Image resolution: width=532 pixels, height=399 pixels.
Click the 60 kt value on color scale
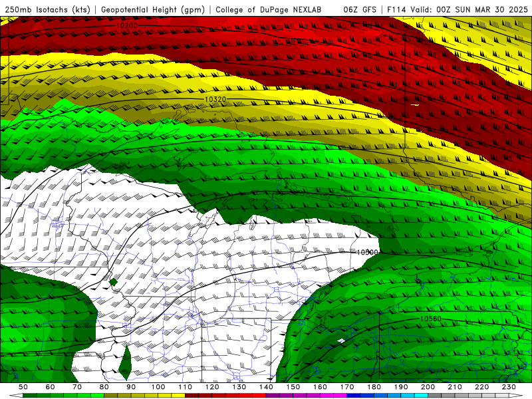click(50, 387)
